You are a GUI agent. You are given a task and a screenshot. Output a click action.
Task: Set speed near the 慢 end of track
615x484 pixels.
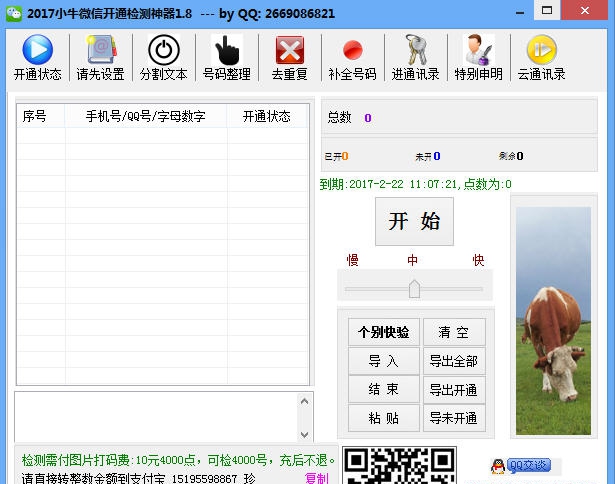point(350,289)
